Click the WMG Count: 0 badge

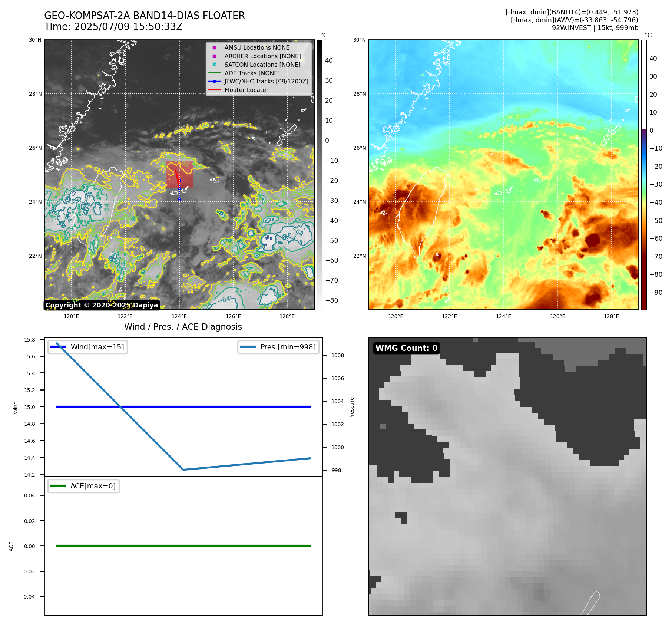[x=407, y=348]
